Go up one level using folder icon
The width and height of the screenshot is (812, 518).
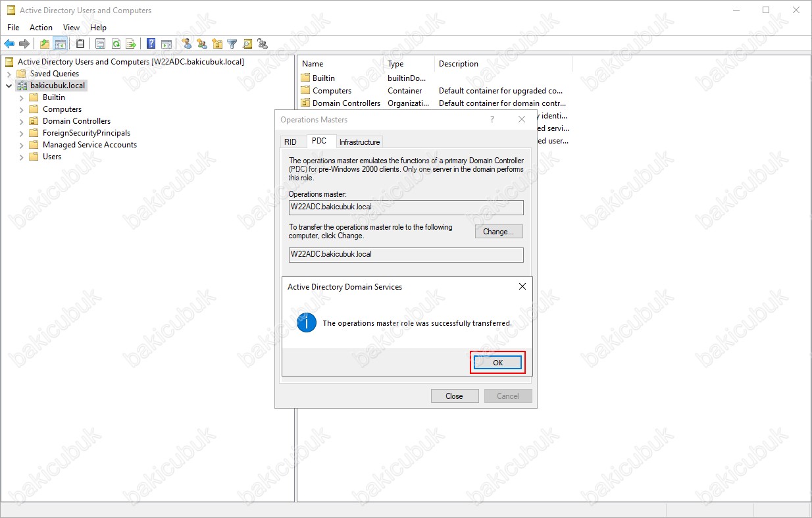45,44
